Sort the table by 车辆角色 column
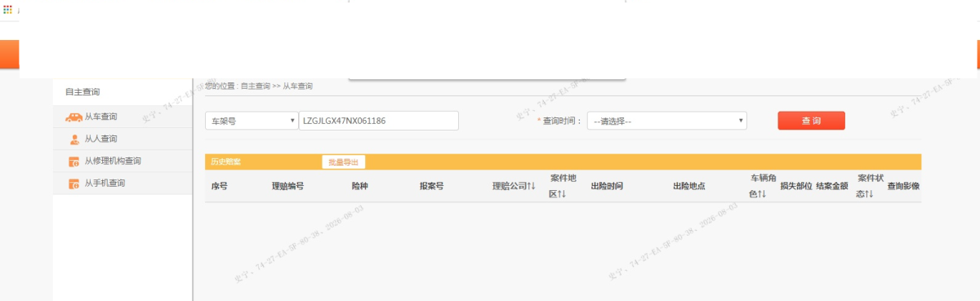980x301 pixels. pos(763,186)
